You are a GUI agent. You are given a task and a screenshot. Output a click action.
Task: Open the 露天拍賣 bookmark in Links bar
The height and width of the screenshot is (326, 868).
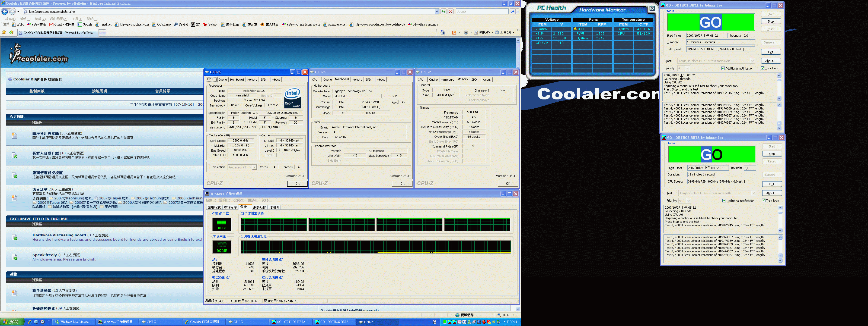(269, 24)
